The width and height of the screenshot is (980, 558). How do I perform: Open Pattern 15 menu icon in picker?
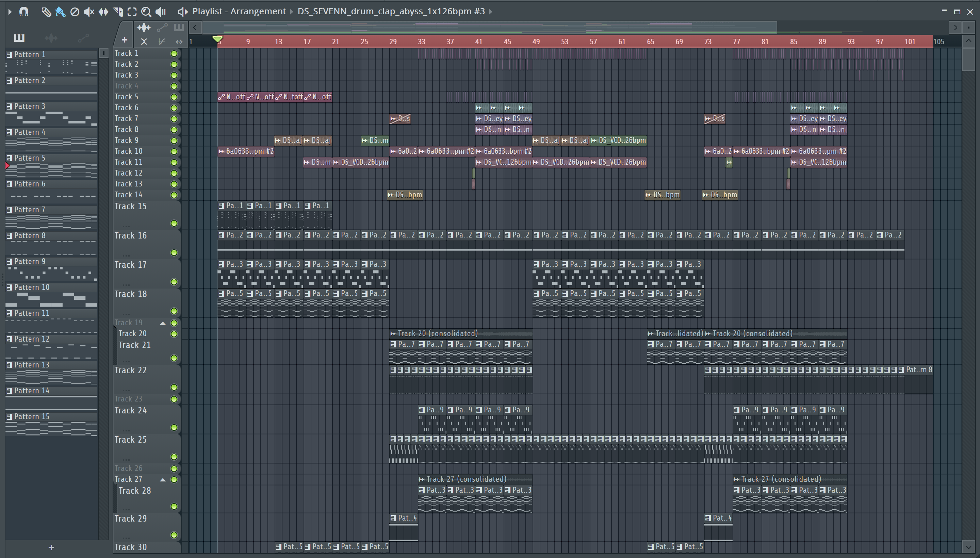click(9, 416)
